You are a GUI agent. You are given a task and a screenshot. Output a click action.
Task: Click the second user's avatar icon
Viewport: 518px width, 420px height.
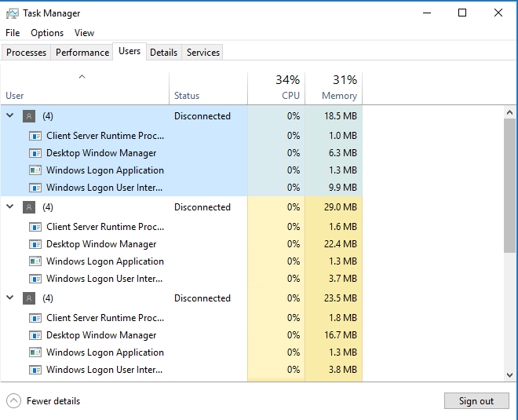pyautogui.click(x=29, y=207)
